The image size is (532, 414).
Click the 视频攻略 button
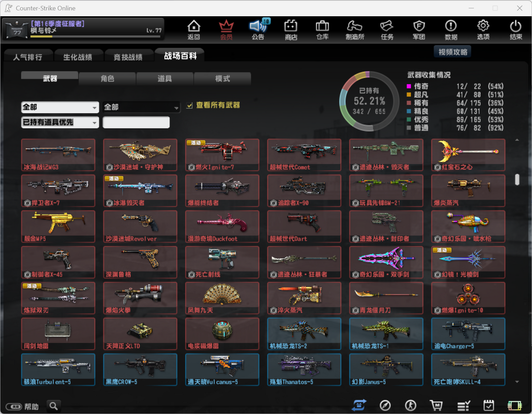pos(453,52)
